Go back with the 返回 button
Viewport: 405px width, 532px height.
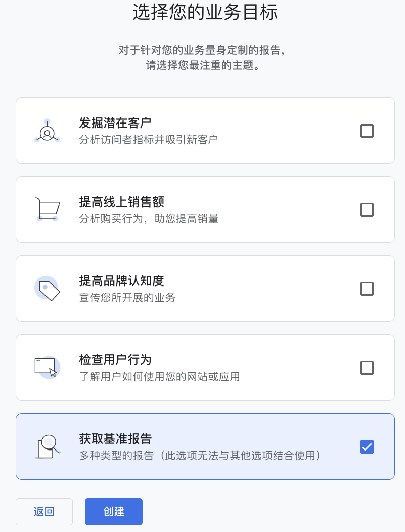(44, 512)
